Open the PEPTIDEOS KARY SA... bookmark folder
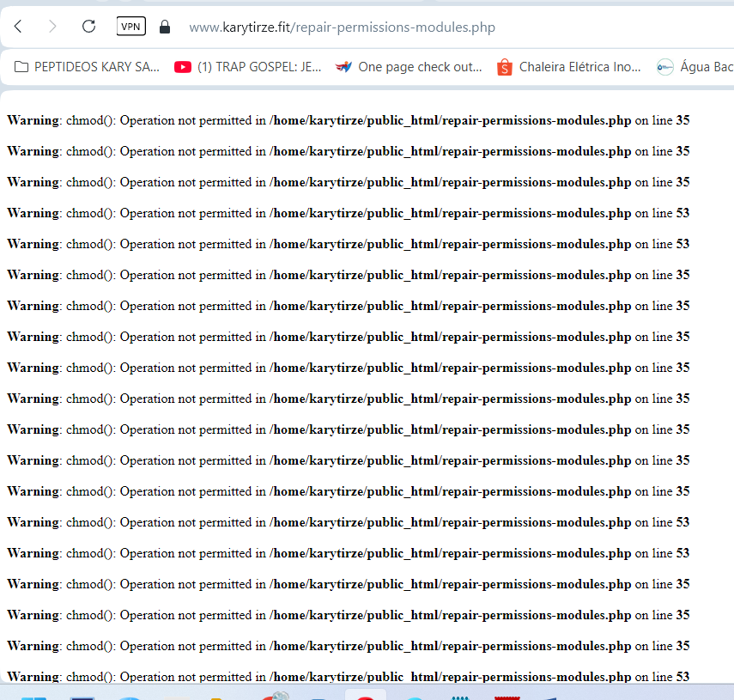 pos(87,67)
